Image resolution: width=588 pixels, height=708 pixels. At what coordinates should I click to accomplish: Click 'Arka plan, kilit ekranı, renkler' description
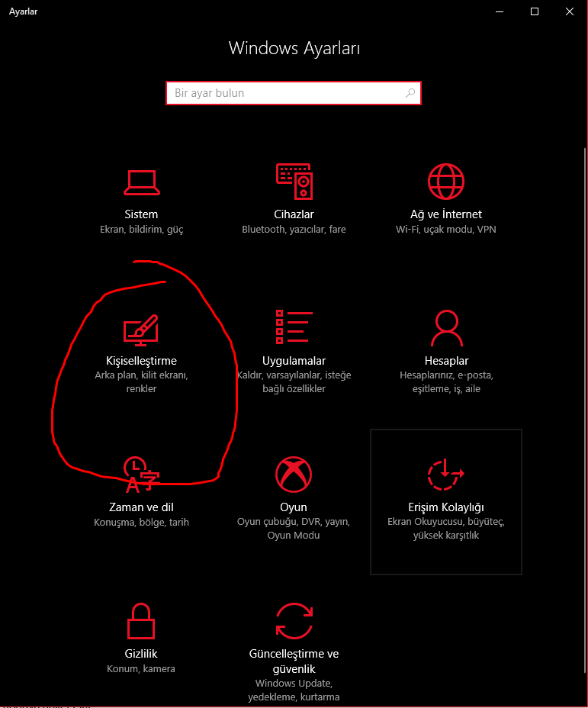(141, 382)
